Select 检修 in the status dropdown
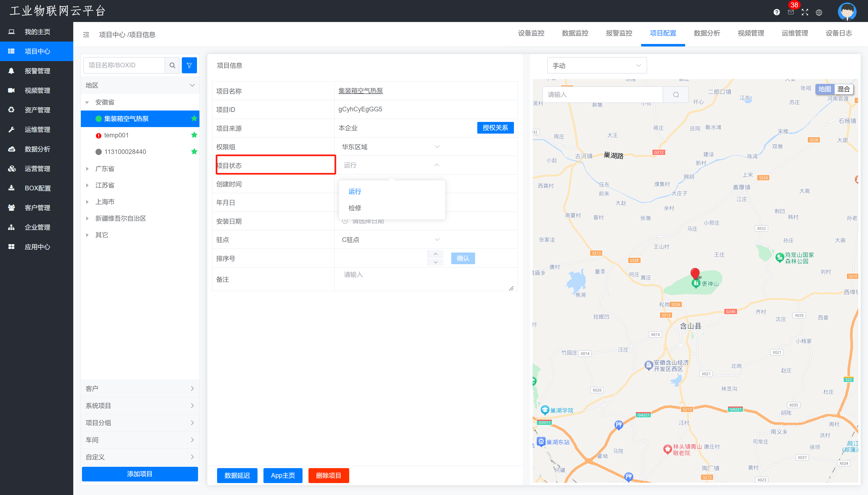The width and height of the screenshot is (868, 495). pos(355,208)
